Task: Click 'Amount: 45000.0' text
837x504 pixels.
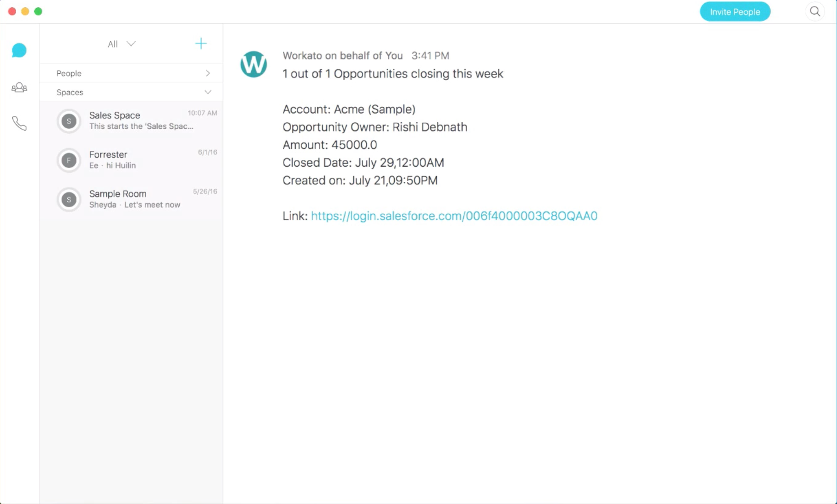Action: tap(330, 145)
